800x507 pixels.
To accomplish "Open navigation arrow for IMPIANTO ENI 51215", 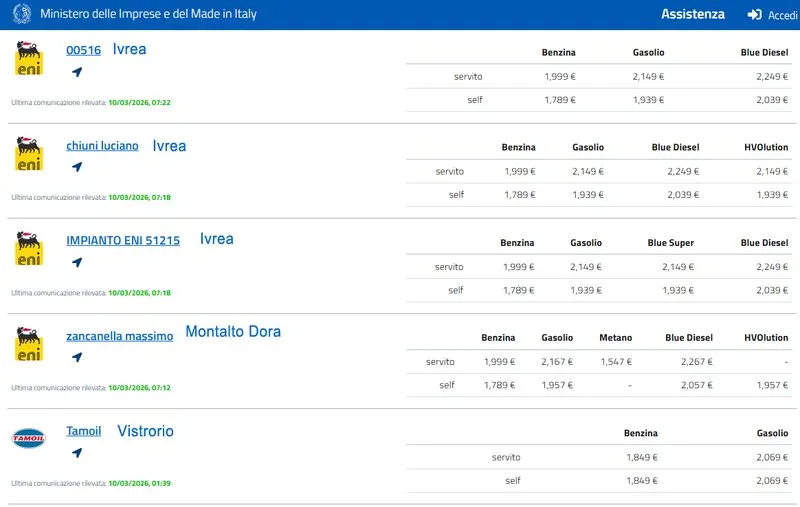I will point(77,263).
